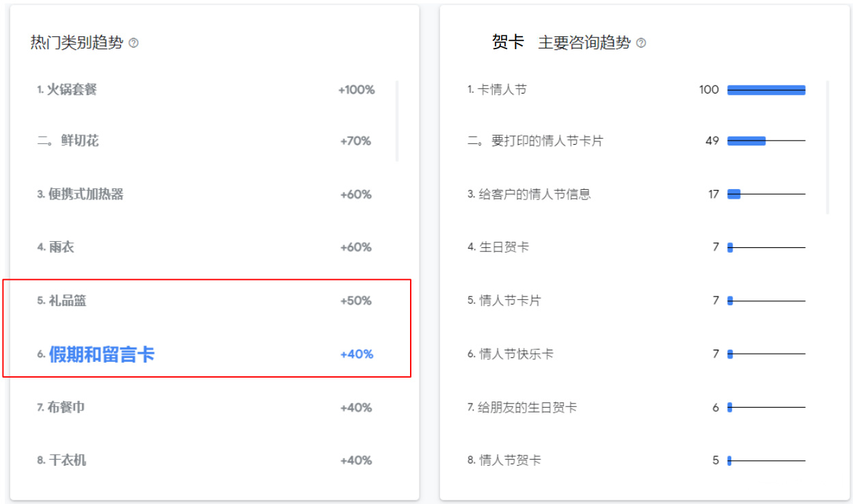Click help icon beside 热门类别趋势 title
Viewport: 857px width, 504px height.
134,43
